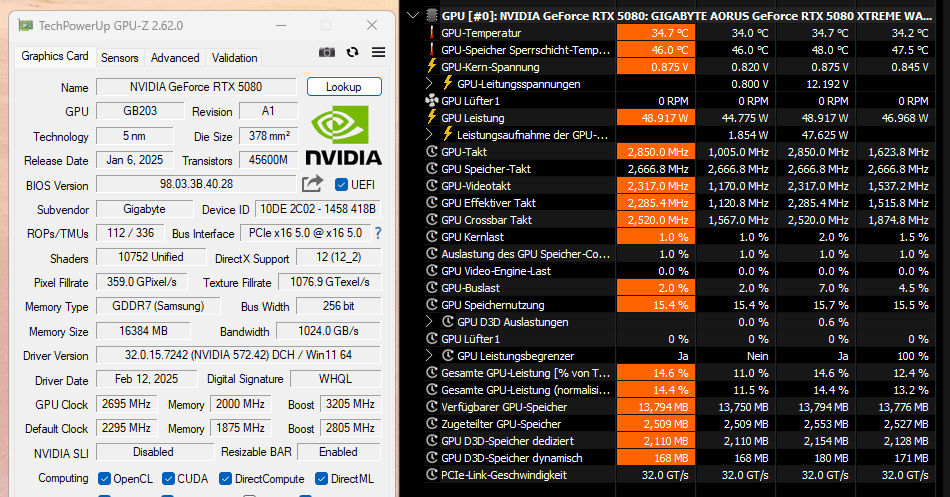Image resolution: width=950 pixels, height=497 pixels.
Task: Select the Zugeteilter GPU-Speicher row label
Action: tap(501, 424)
